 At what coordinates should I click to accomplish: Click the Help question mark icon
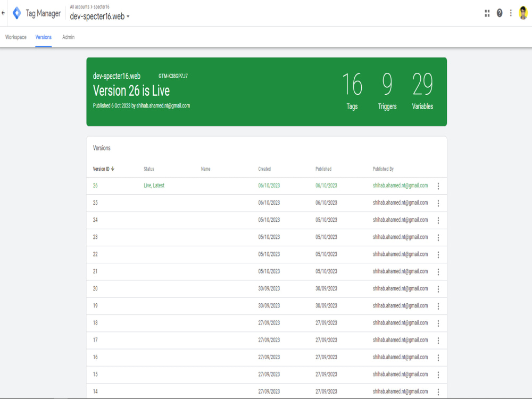click(x=500, y=13)
